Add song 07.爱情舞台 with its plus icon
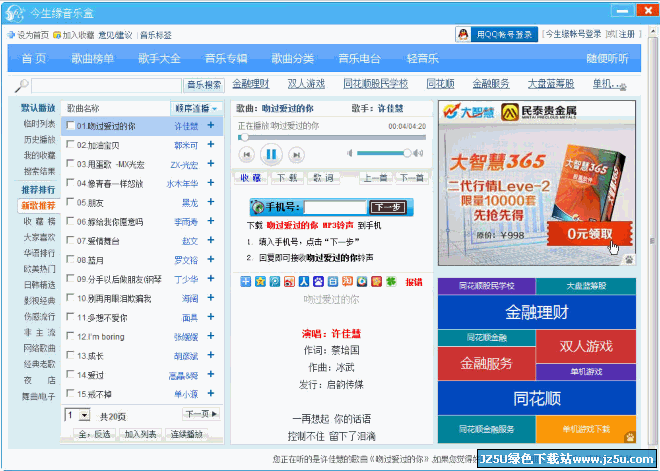This screenshot has height=471, width=660. [211, 240]
